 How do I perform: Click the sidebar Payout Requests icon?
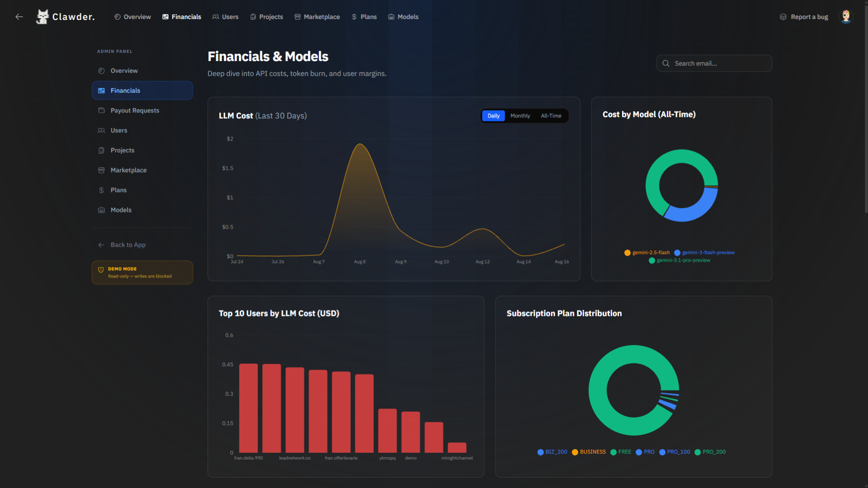coord(101,110)
